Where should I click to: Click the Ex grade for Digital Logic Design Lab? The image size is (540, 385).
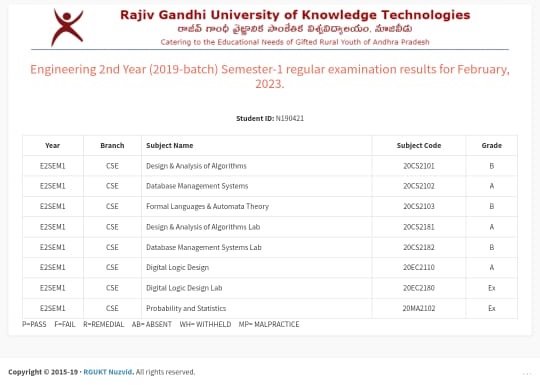491,288
